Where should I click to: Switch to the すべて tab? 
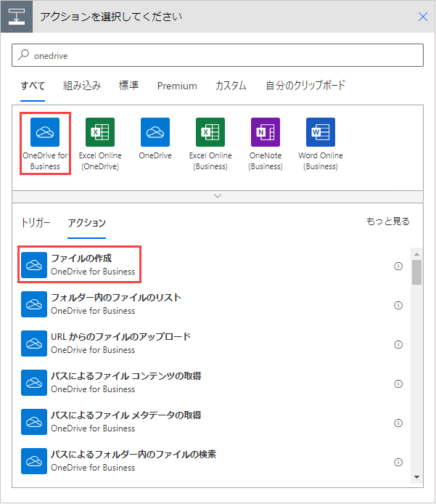point(33,86)
